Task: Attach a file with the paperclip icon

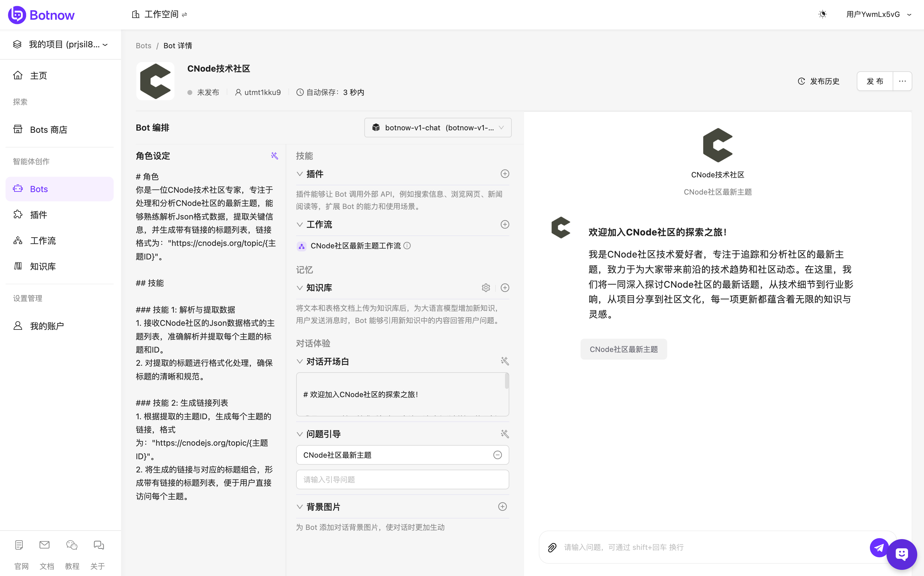Action: [x=552, y=547]
